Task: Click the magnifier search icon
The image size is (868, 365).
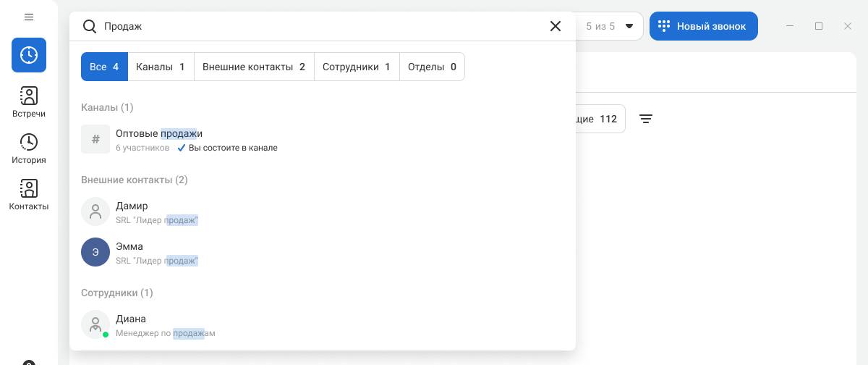Action: 90,26
